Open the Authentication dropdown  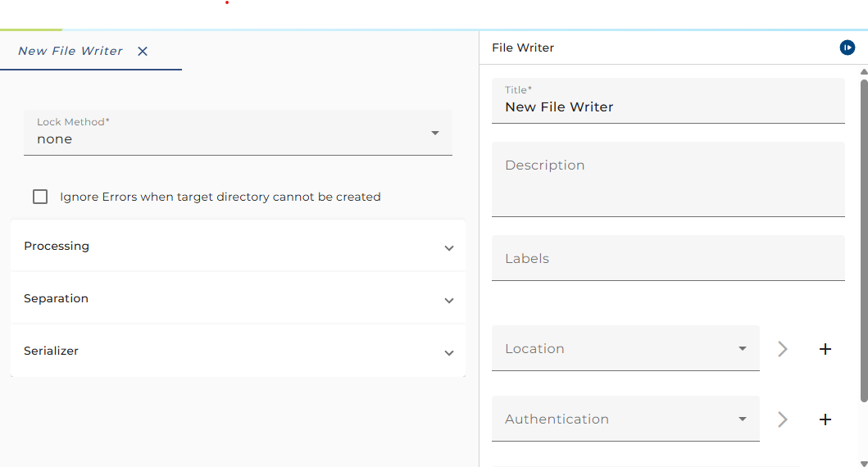(x=625, y=419)
